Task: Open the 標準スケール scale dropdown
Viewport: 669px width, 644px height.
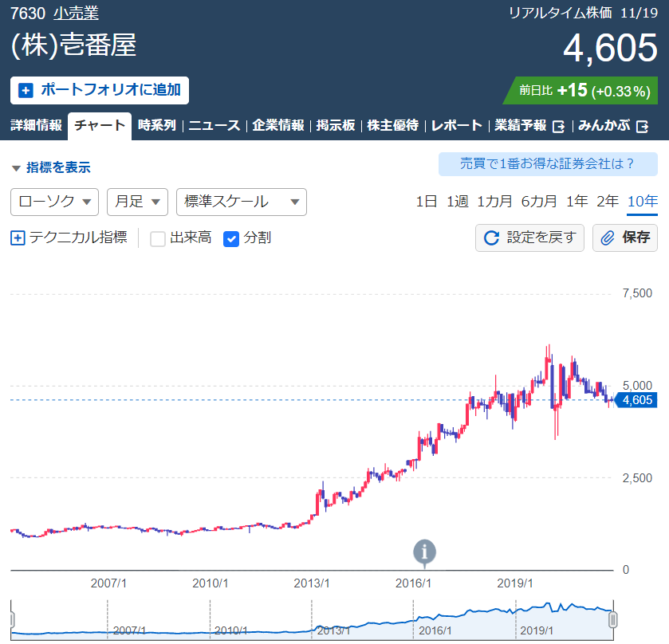Action: coord(242,202)
